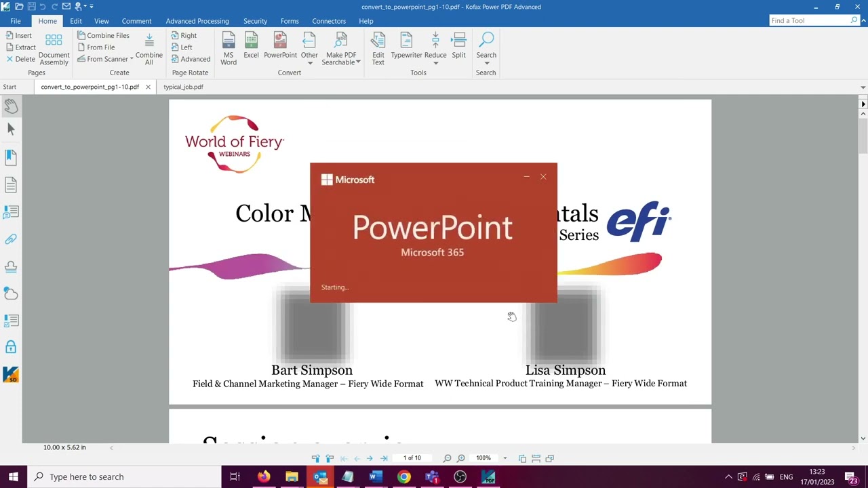The image size is (868, 488).
Task: Expand the Reduce tool dropdown
Action: [x=435, y=63]
